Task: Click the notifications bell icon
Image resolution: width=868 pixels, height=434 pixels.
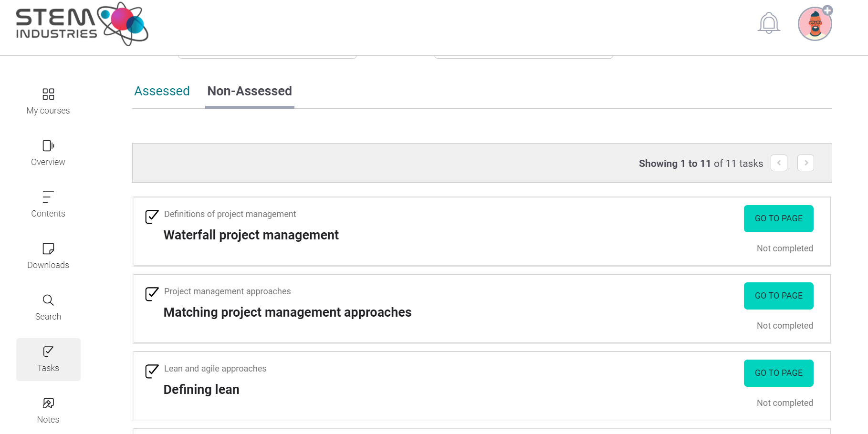Action: pyautogui.click(x=769, y=23)
